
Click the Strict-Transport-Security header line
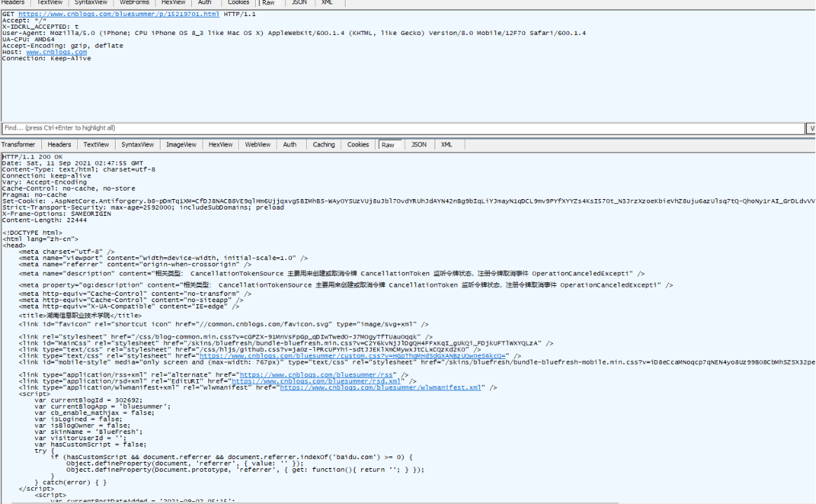coord(143,207)
